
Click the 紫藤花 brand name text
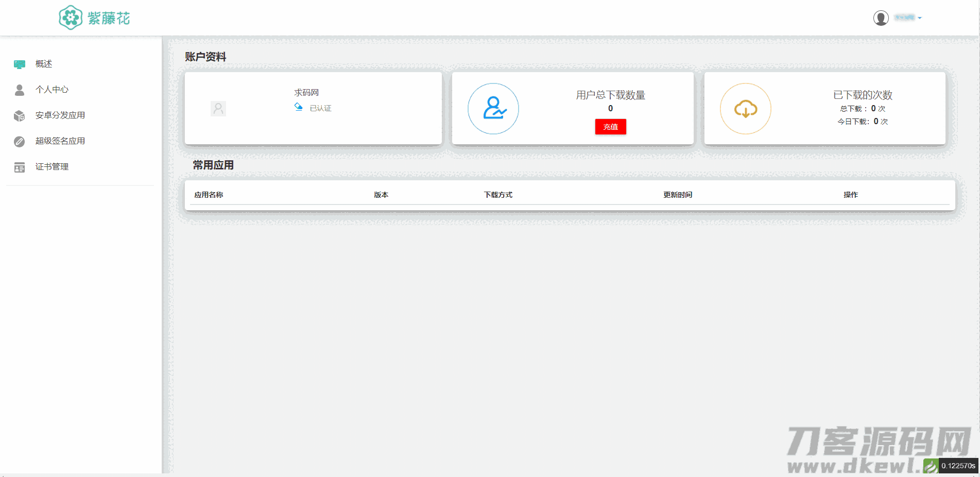pos(109,19)
